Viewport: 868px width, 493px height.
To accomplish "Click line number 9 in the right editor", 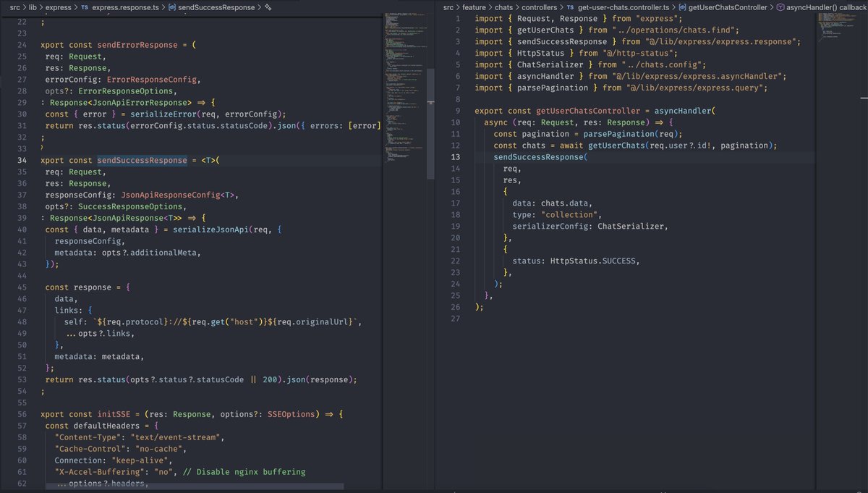I will pos(458,111).
